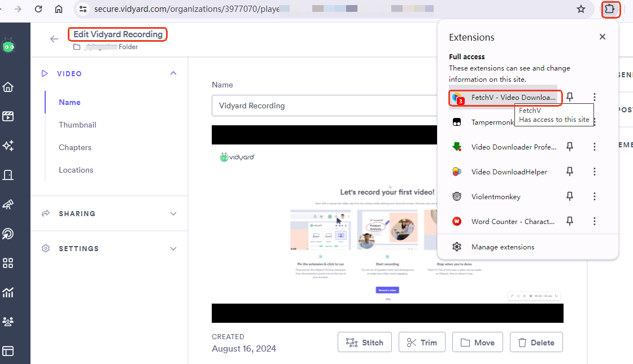The image size is (633, 364).
Task: Open the analytics chart sidebar icon
Action: pos(8,292)
